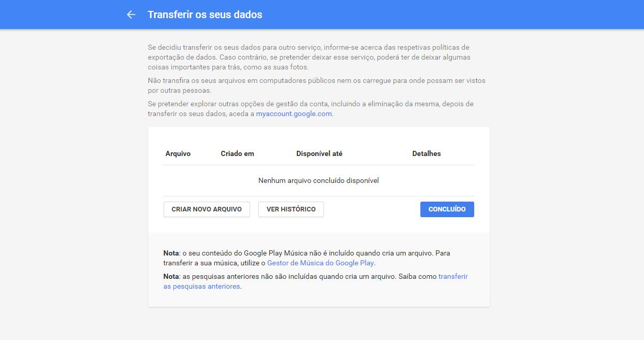Click the back arrow in the header

coord(131,15)
